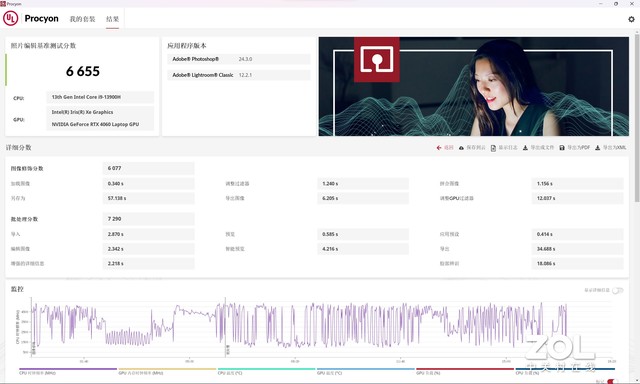Switch to the 我的套装 tab
This screenshot has height=384, width=640.
pos(82,19)
